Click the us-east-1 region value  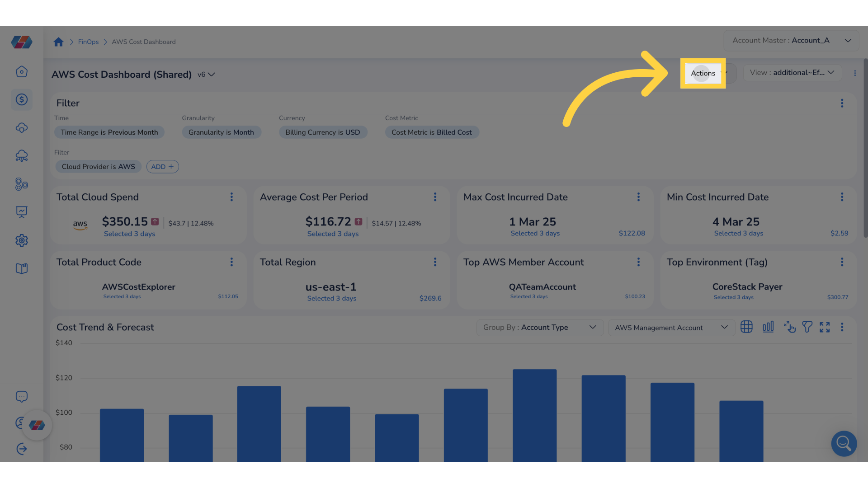(331, 286)
